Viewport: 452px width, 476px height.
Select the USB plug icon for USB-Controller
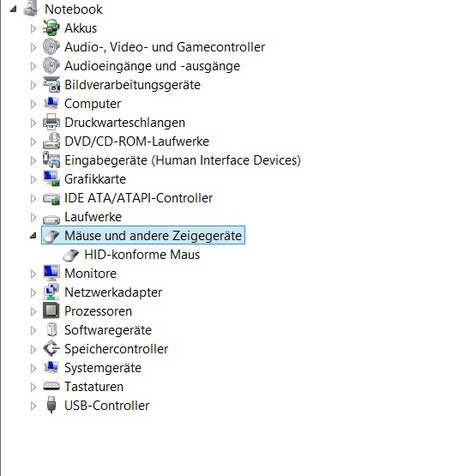(51, 405)
